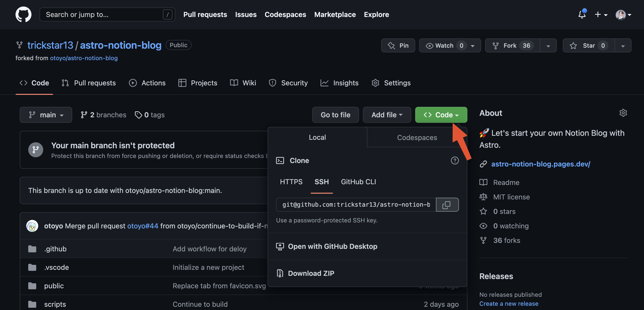Viewport: 644px width, 310px height.
Task: Open the 'Add workflow for deloy' commit message
Action: [210, 249]
